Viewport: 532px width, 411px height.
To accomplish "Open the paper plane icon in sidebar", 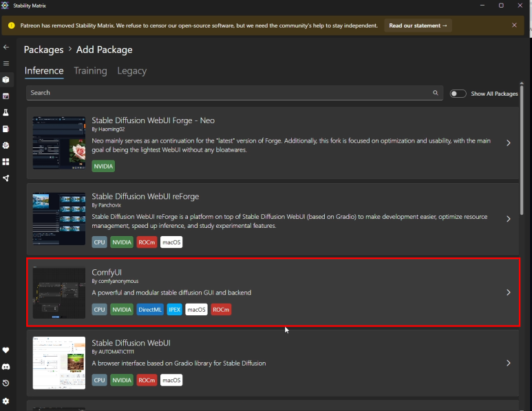I will (6, 178).
